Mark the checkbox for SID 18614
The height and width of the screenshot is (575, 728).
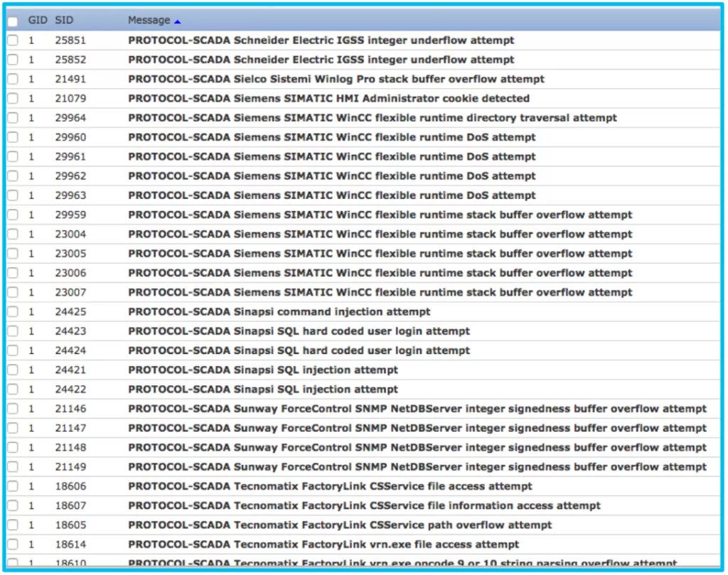(x=13, y=544)
